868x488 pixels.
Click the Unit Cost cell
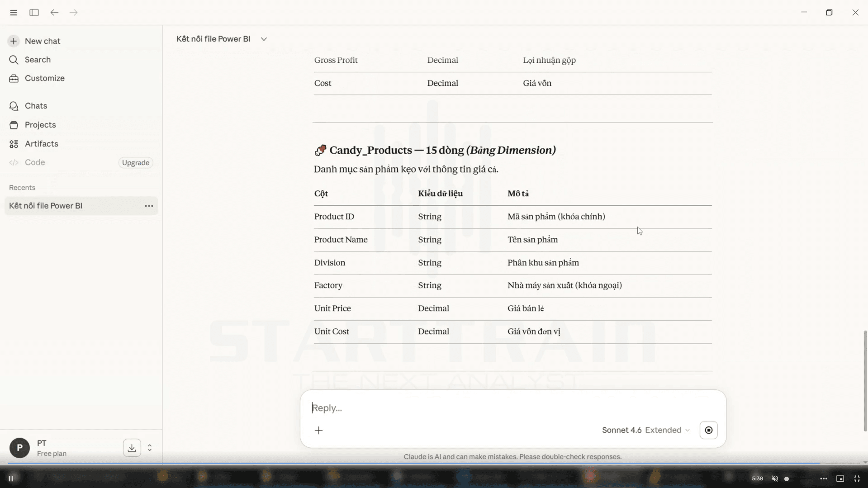(x=332, y=332)
